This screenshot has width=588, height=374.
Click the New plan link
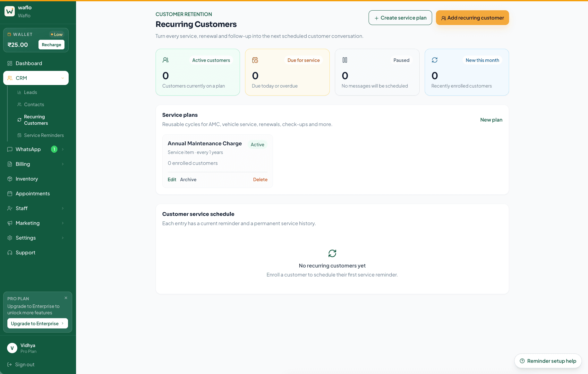coord(491,120)
